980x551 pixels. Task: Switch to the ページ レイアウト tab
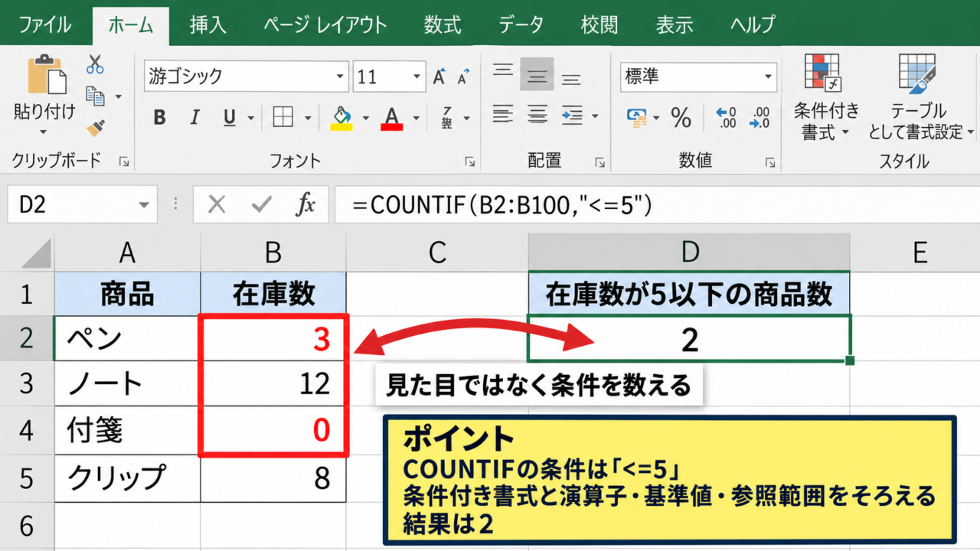(325, 24)
